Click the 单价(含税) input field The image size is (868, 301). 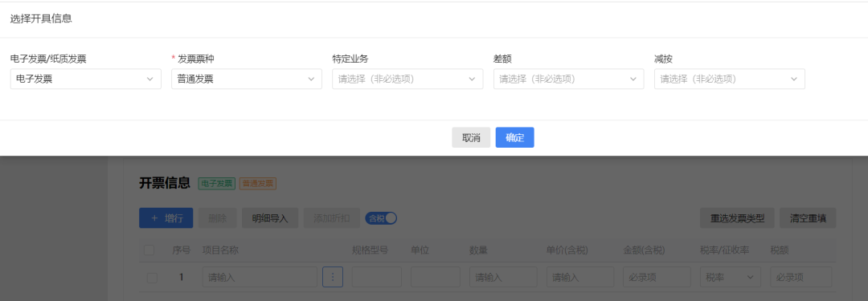[x=580, y=277]
